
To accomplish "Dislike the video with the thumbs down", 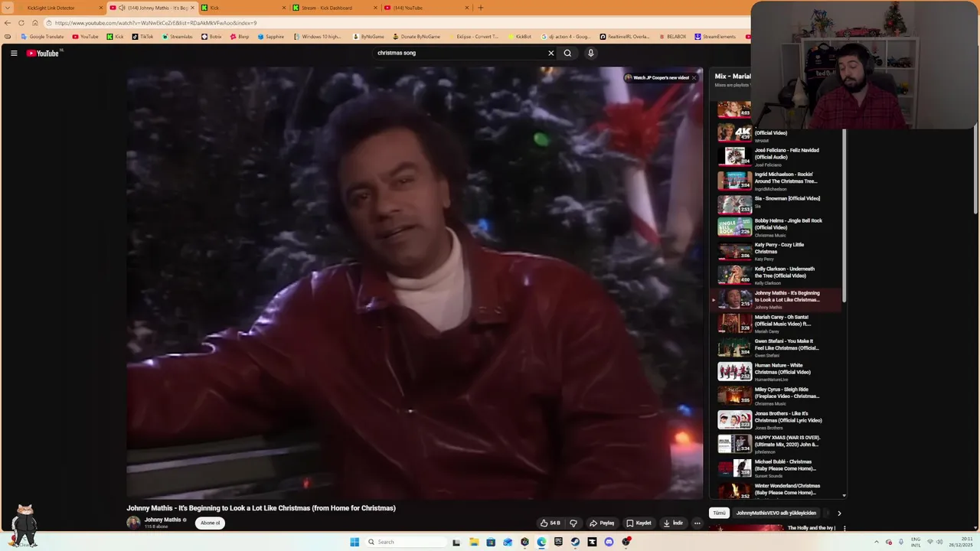I will (573, 523).
